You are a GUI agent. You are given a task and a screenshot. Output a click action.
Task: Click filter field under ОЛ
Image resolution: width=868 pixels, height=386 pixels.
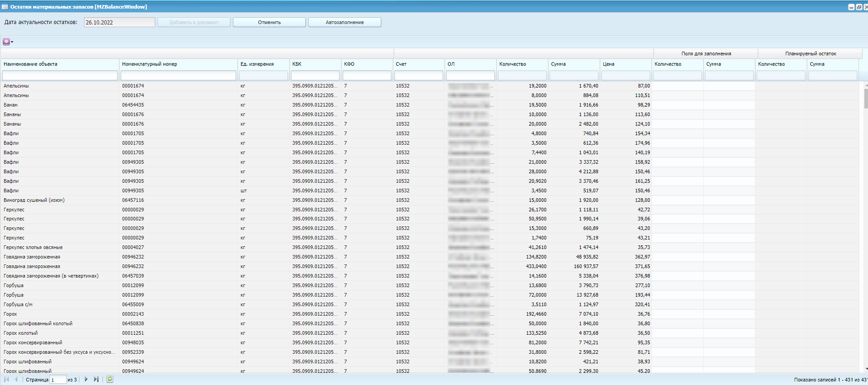[470, 75]
